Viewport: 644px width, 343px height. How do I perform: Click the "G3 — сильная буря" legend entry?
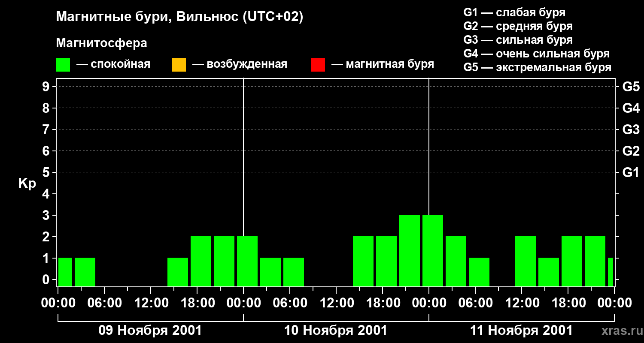(x=518, y=40)
